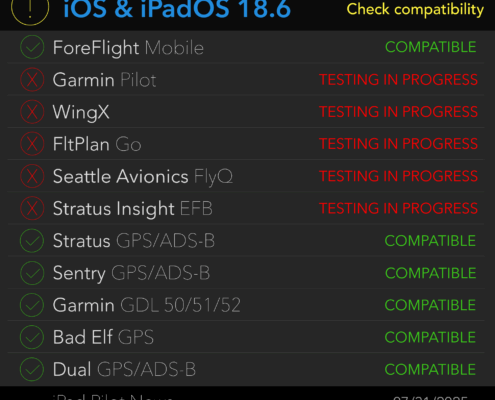The image size is (495, 400).
Task: Select the Seattle Avionics FlyQ row label
Action: [143, 176]
